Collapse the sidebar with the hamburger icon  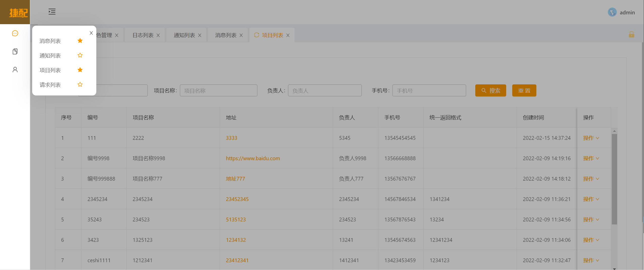52,12
